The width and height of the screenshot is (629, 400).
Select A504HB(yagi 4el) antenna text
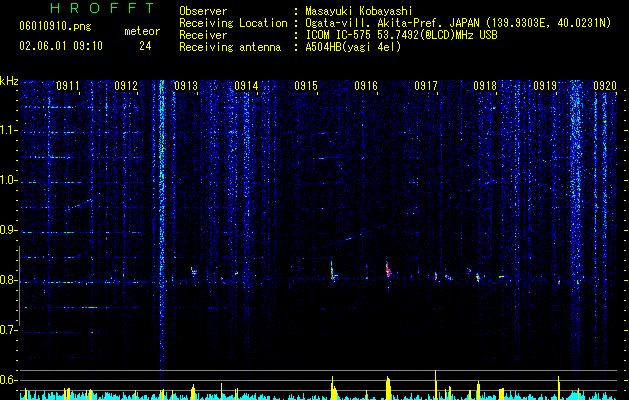click(x=353, y=47)
